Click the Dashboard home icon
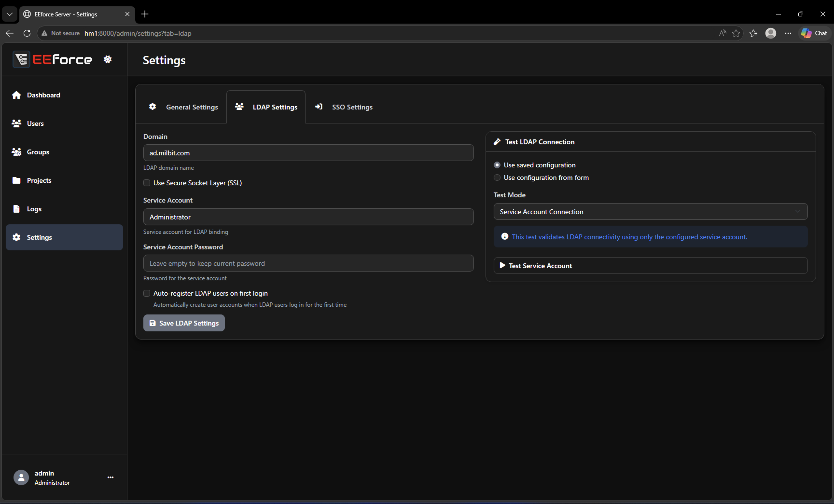This screenshot has width=834, height=504. (16, 95)
